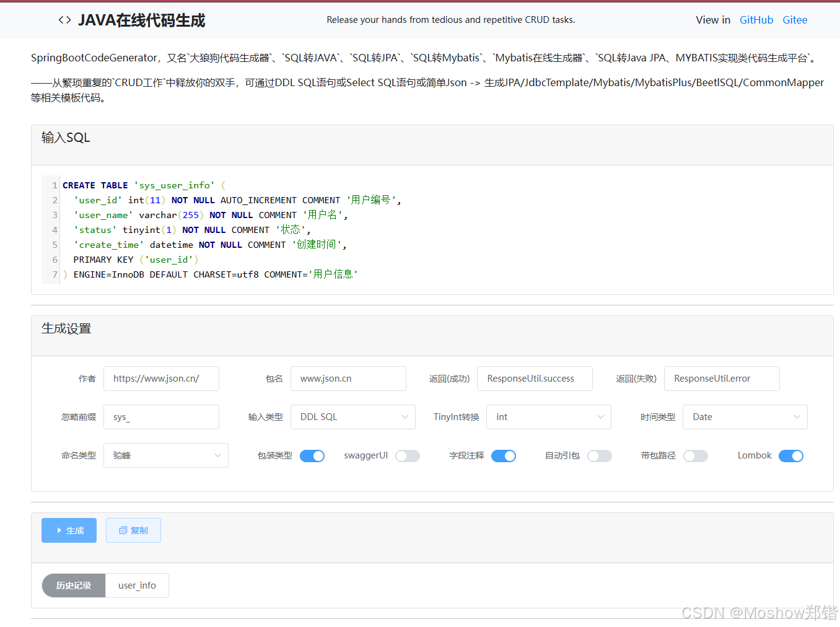
Task: Click the 历史记录 label button
Action: [x=74, y=585]
